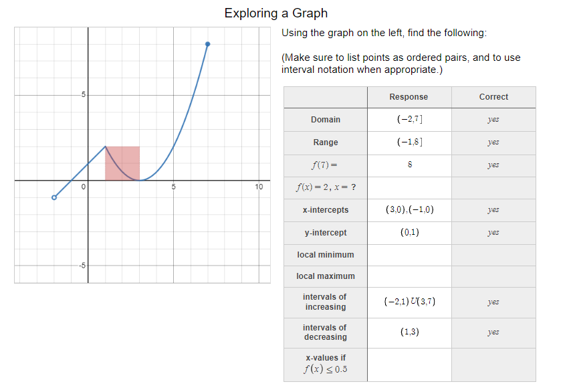569x392 pixels.
Task: Click the Response column header
Action: pyautogui.click(x=409, y=97)
